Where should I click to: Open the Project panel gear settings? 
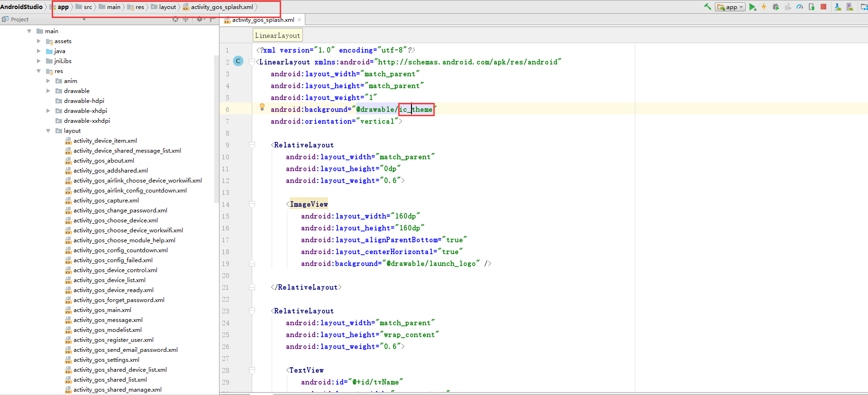point(200,19)
